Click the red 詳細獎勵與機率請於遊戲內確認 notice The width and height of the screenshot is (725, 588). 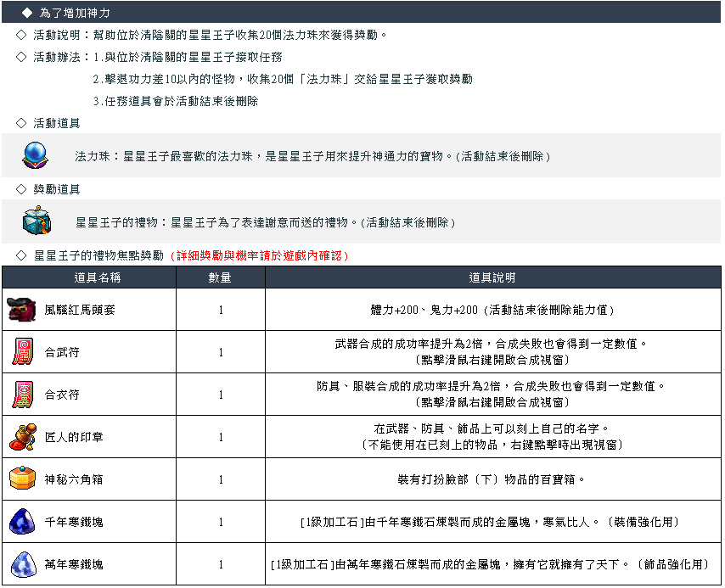click(x=259, y=255)
